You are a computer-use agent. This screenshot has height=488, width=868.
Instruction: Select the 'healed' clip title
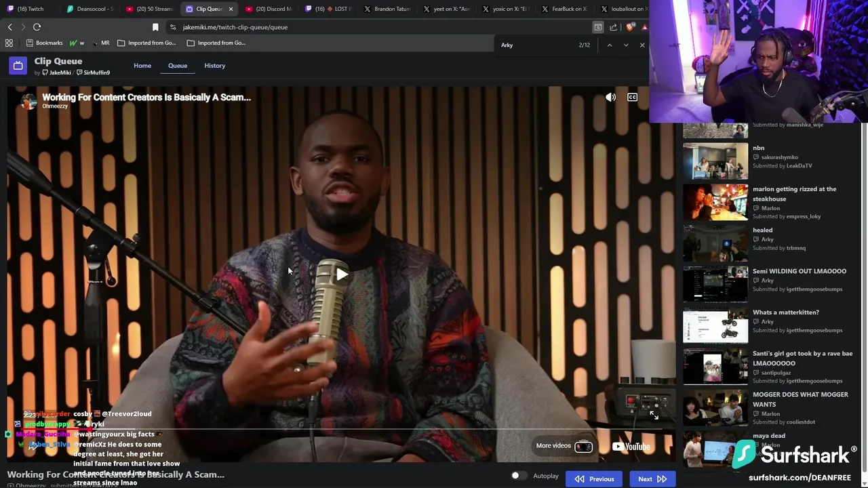[762, 230]
